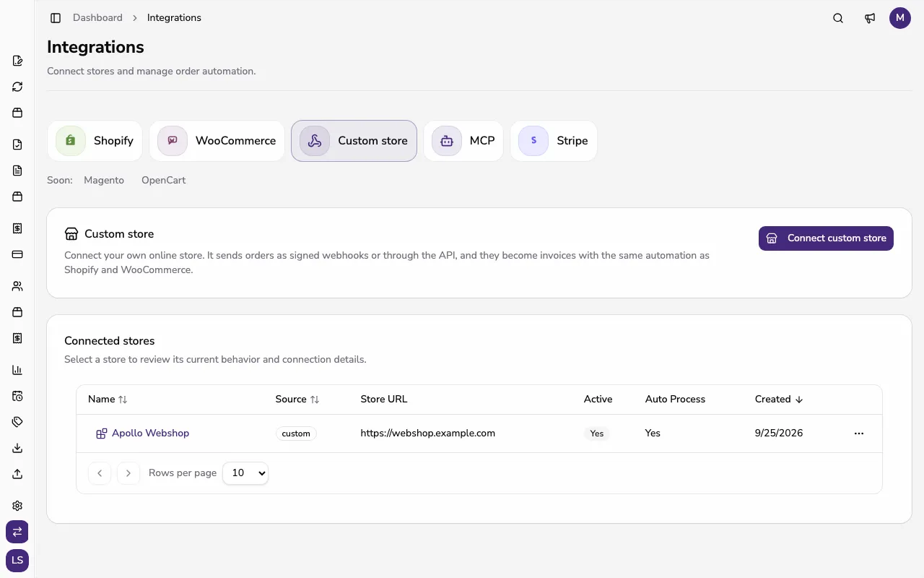Viewport: 924px width, 578px height.
Task: Sort table by Created column
Action: point(779,400)
